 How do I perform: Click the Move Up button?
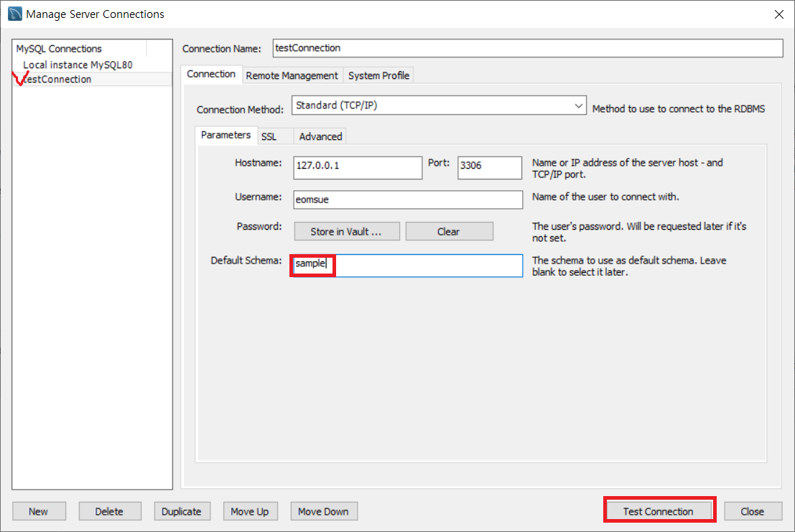(249, 512)
